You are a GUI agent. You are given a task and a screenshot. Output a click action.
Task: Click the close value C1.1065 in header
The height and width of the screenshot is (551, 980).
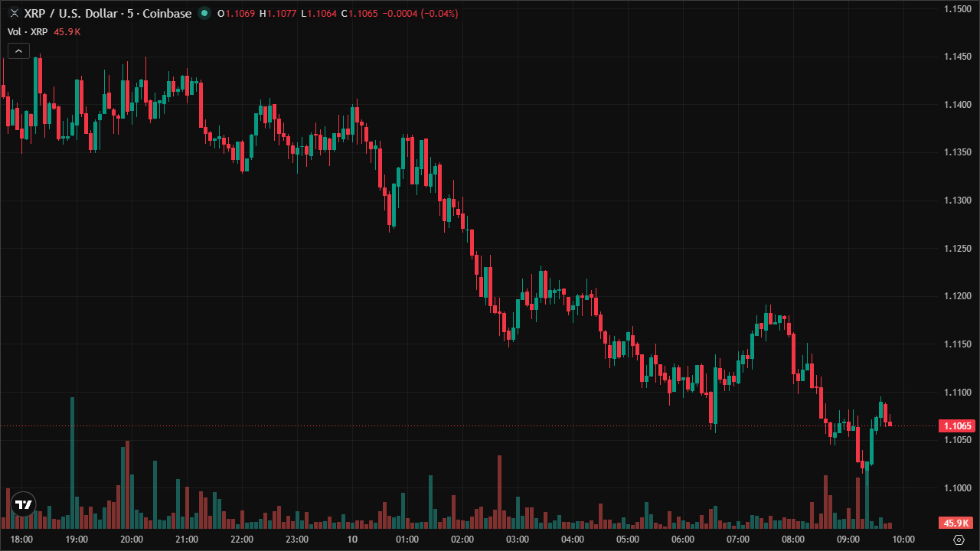tap(360, 13)
